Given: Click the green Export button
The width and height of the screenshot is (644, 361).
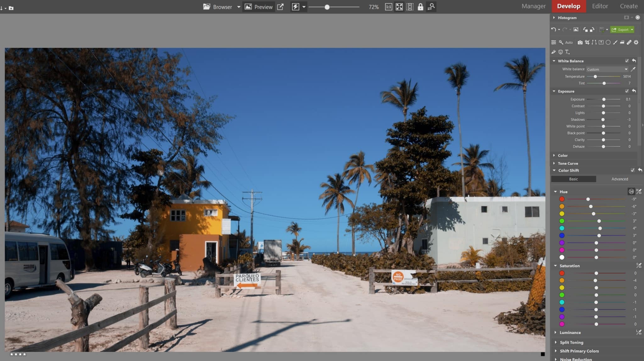Looking at the screenshot, I should (x=622, y=30).
